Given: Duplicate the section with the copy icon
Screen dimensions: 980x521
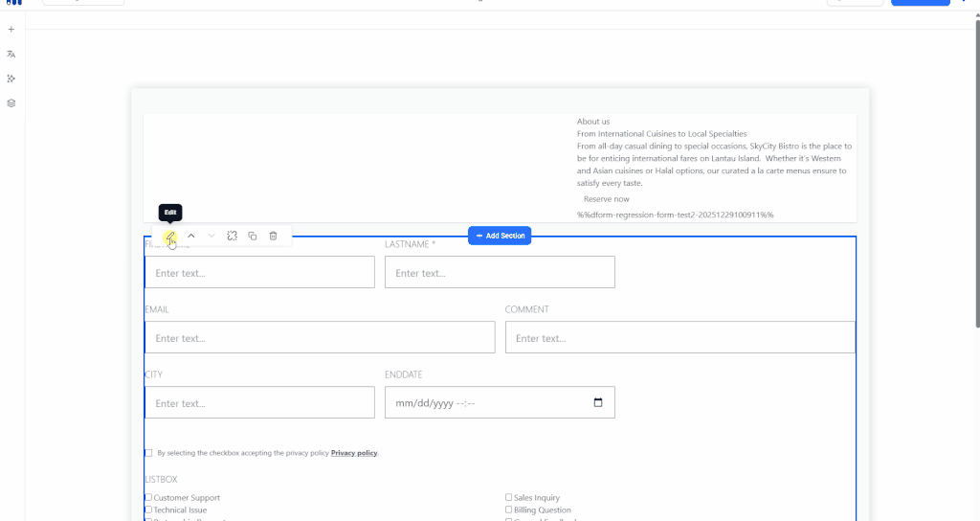Looking at the screenshot, I should tap(253, 236).
